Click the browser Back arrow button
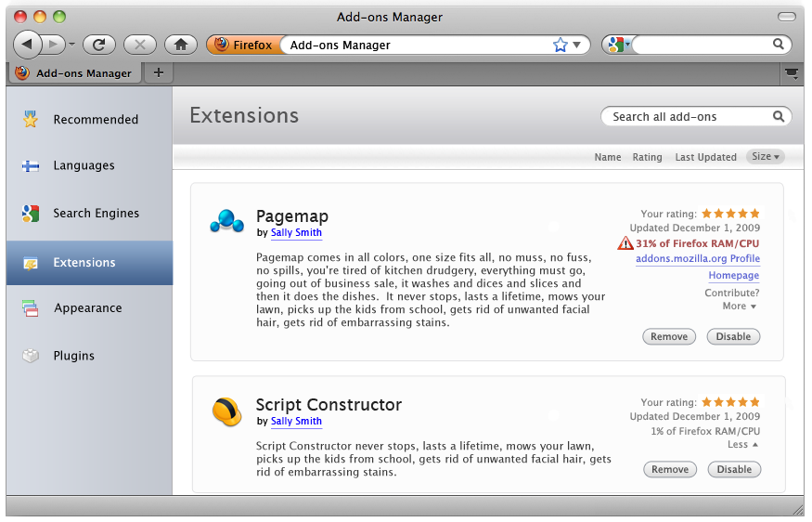The width and height of the screenshot is (812, 522). [x=27, y=45]
